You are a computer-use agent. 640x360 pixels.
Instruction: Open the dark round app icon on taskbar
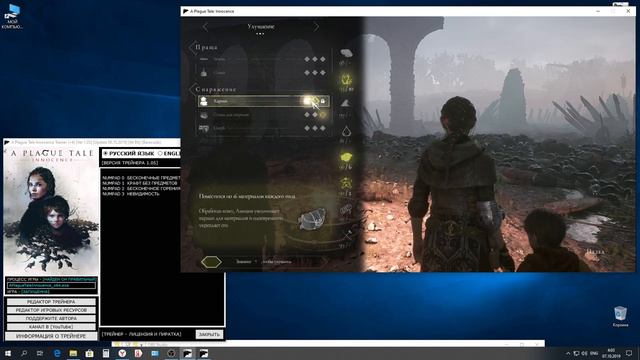[x=171, y=353]
